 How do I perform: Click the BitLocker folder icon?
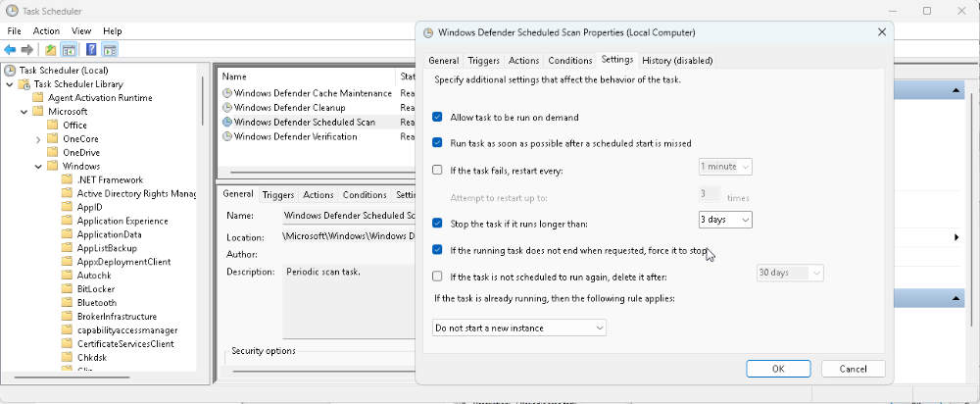pos(68,289)
